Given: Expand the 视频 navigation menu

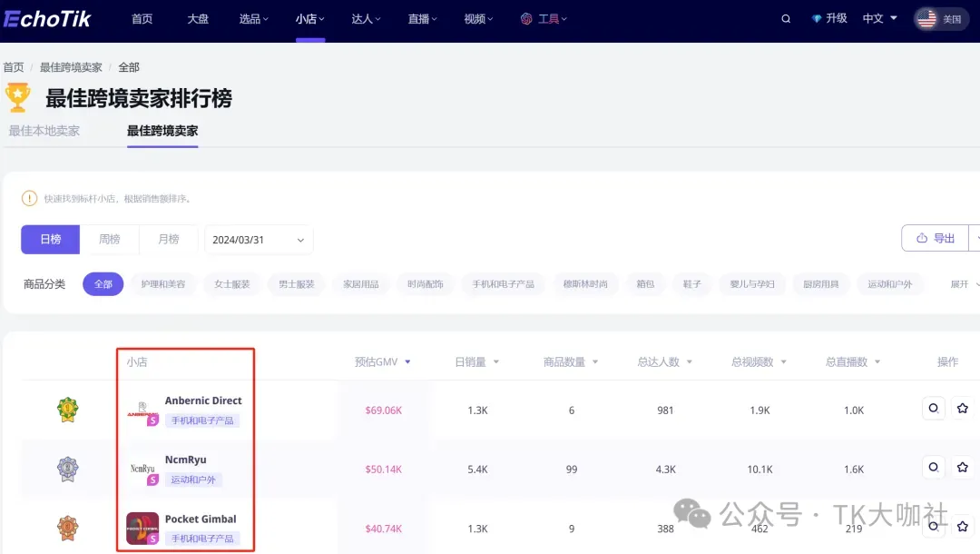Looking at the screenshot, I should [x=478, y=19].
